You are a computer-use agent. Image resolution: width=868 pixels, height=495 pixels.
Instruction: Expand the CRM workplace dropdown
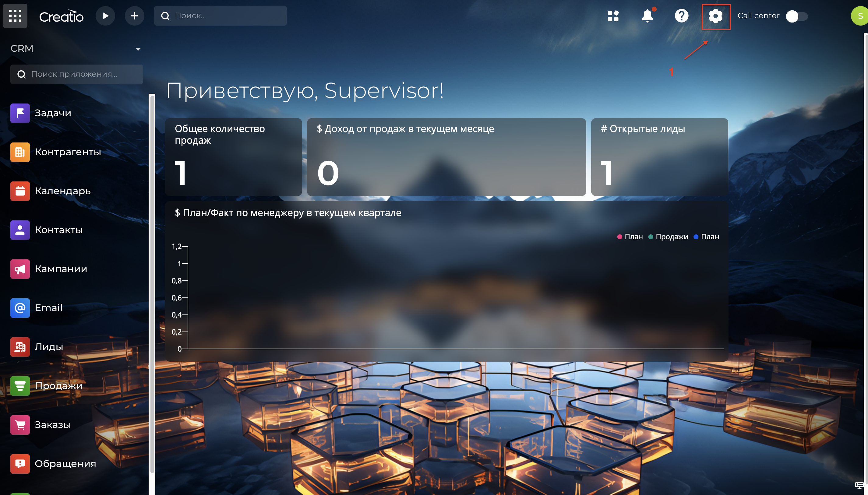138,49
